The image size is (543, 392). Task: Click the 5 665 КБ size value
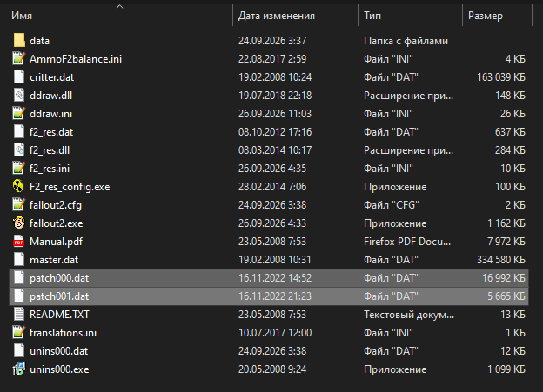pos(506,296)
